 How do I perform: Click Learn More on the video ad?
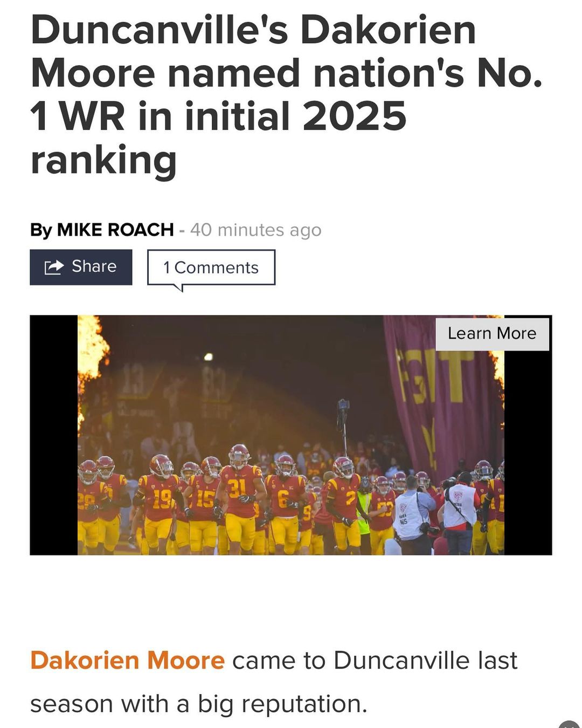point(492,334)
